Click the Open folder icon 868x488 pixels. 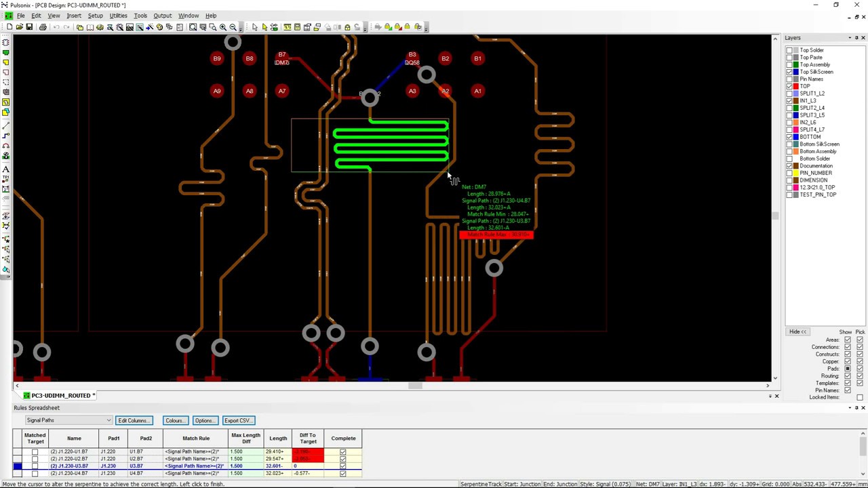[x=19, y=27]
